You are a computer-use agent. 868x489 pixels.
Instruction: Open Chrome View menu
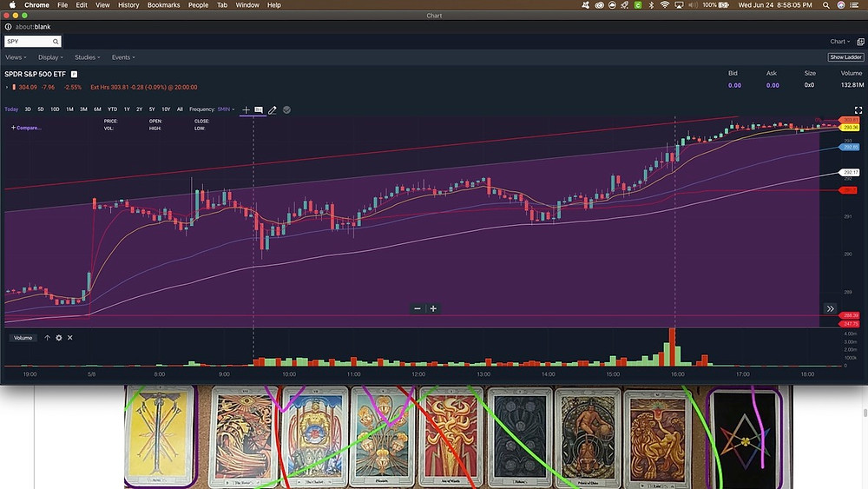coord(102,5)
